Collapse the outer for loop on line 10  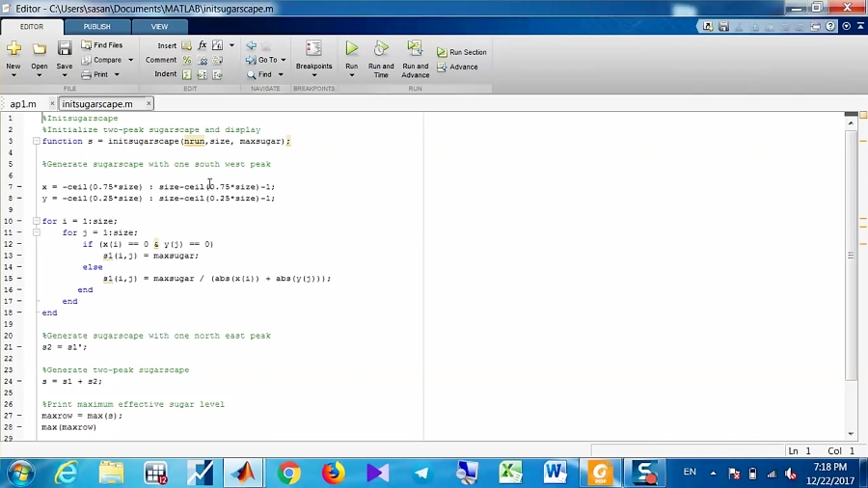pyautogui.click(x=36, y=221)
